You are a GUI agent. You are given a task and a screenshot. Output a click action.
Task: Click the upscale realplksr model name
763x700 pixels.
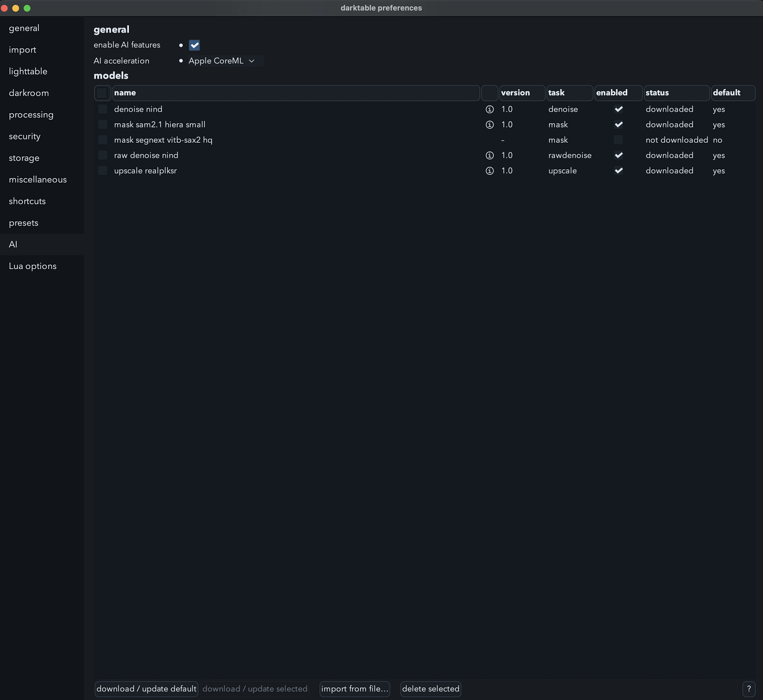(146, 171)
